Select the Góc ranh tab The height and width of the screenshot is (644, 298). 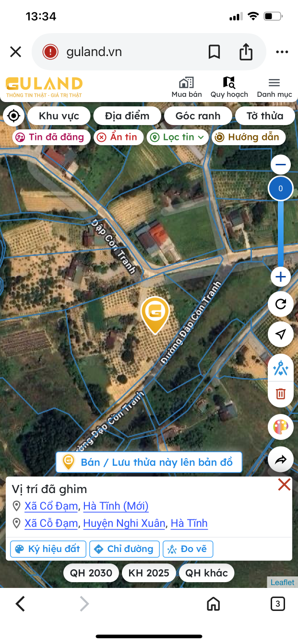[x=198, y=115]
